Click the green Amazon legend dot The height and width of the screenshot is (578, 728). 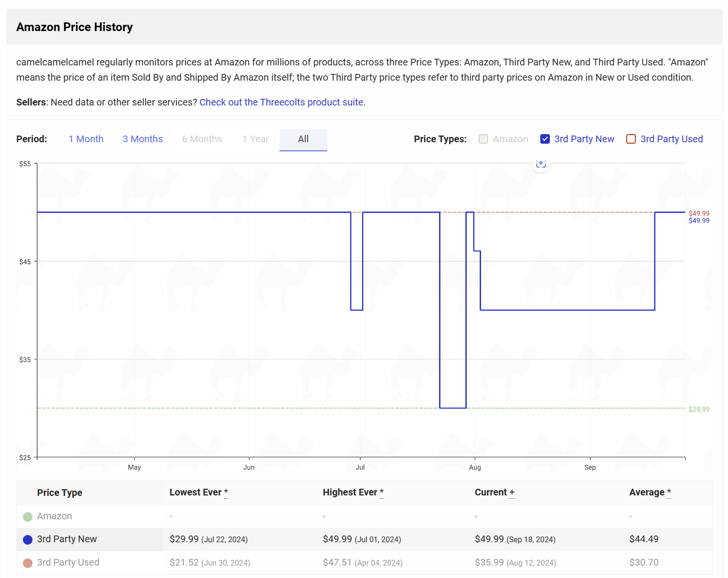pyautogui.click(x=28, y=516)
